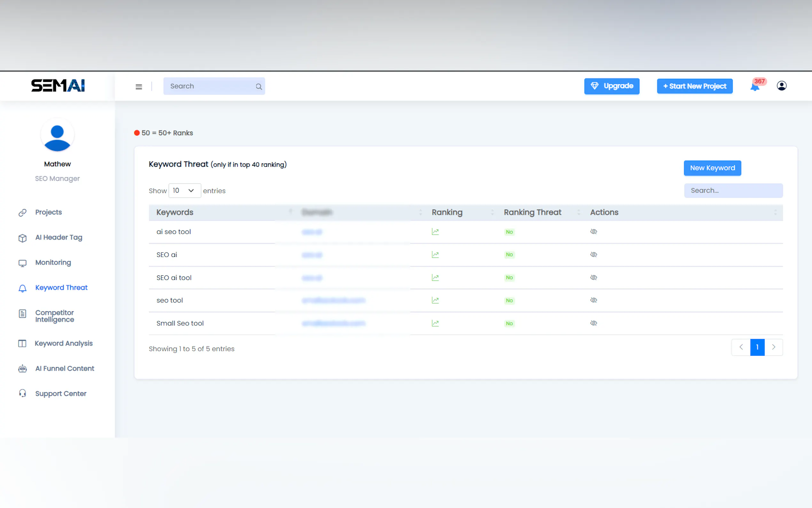Toggle visibility eye for 'SEO ai tool'
812x508 pixels.
[593, 278]
